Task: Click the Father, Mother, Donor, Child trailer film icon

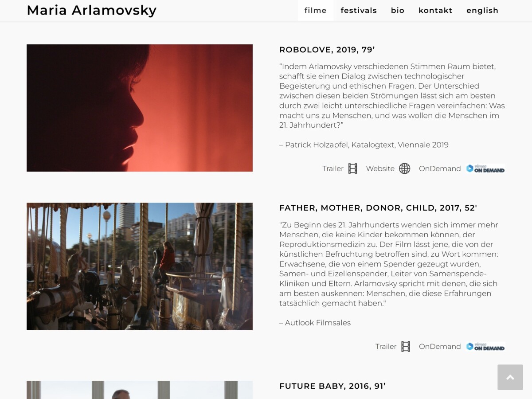Action: pyautogui.click(x=406, y=346)
